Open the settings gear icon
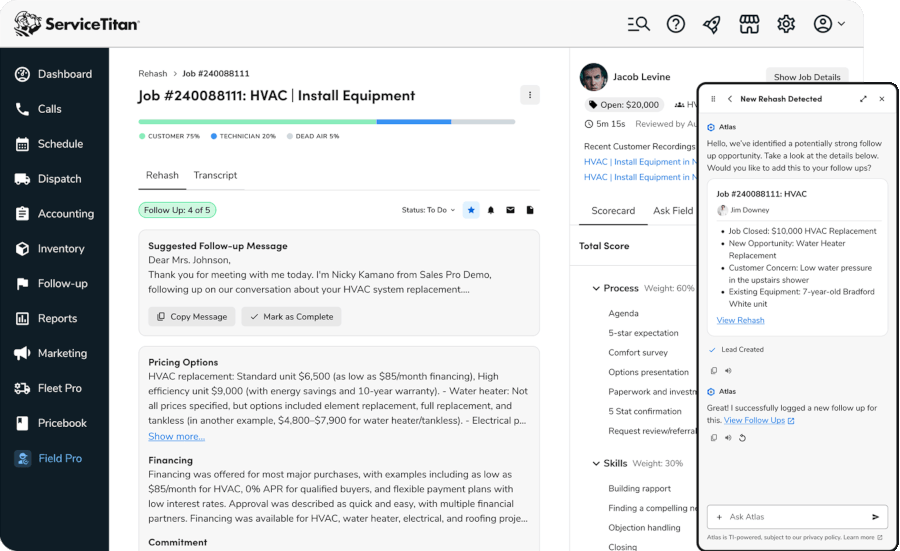 pos(786,24)
